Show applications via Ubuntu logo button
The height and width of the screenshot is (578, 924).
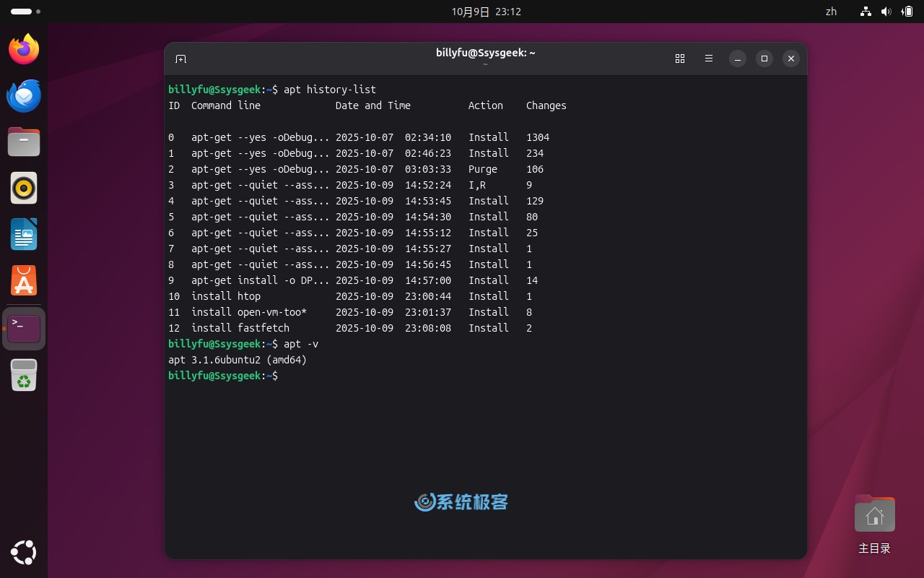tap(24, 553)
